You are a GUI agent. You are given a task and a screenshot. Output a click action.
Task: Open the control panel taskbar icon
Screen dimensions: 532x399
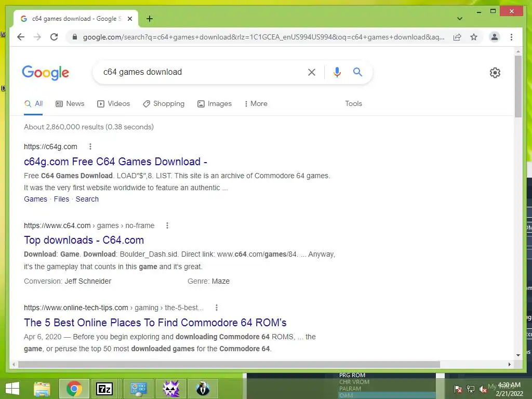point(138,389)
